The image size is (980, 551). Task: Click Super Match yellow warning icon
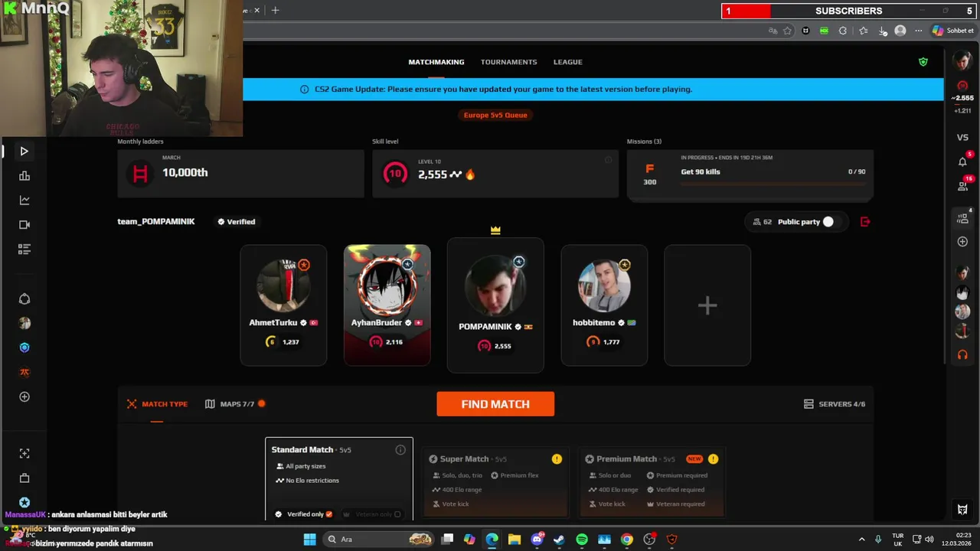tap(557, 459)
